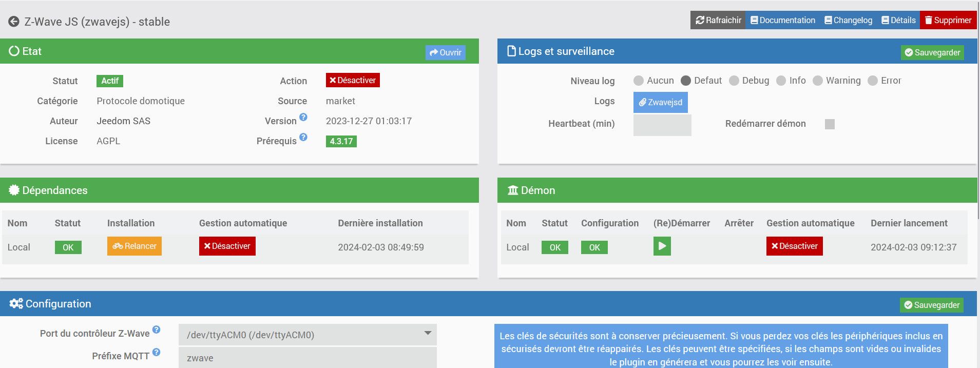The width and height of the screenshot is (980, 368).
Task: Open the Documentation link
Action: click(783, 20)
